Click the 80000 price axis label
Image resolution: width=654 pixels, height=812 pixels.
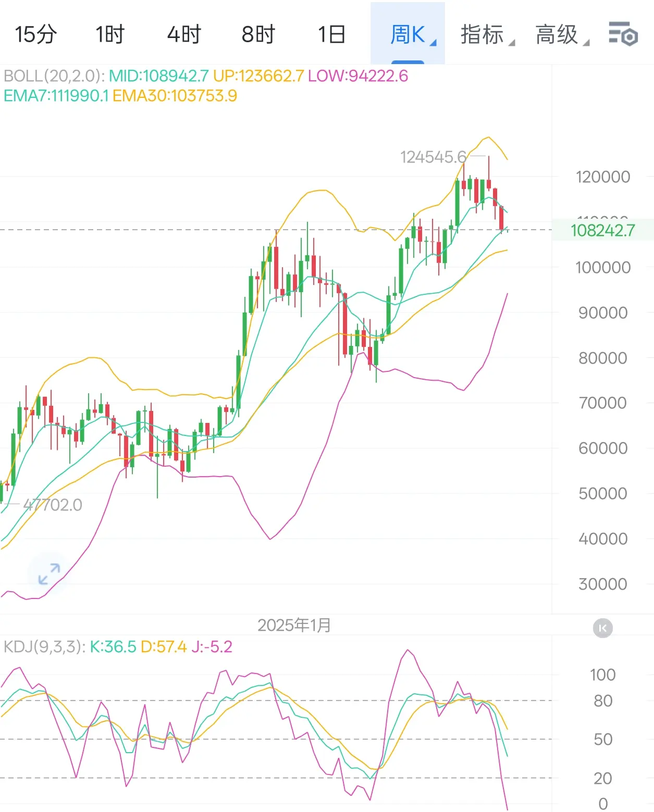603,358
